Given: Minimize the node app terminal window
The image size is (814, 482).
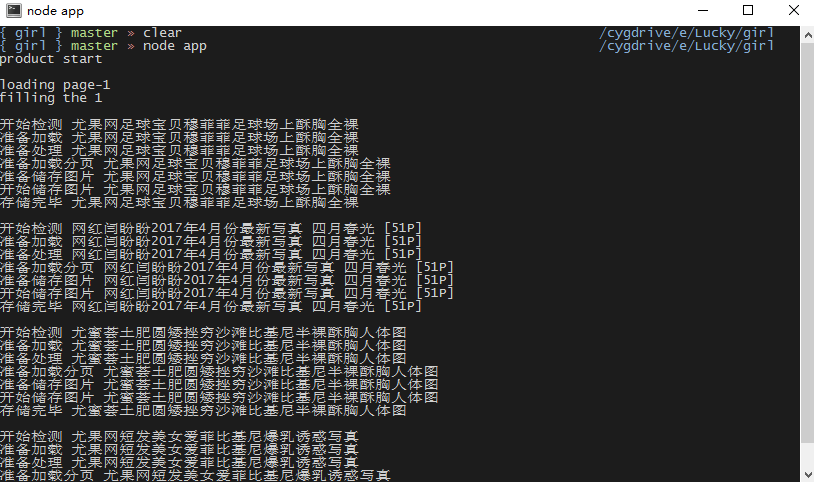Looking at the screenshot, I should click(x=703, y=10).
